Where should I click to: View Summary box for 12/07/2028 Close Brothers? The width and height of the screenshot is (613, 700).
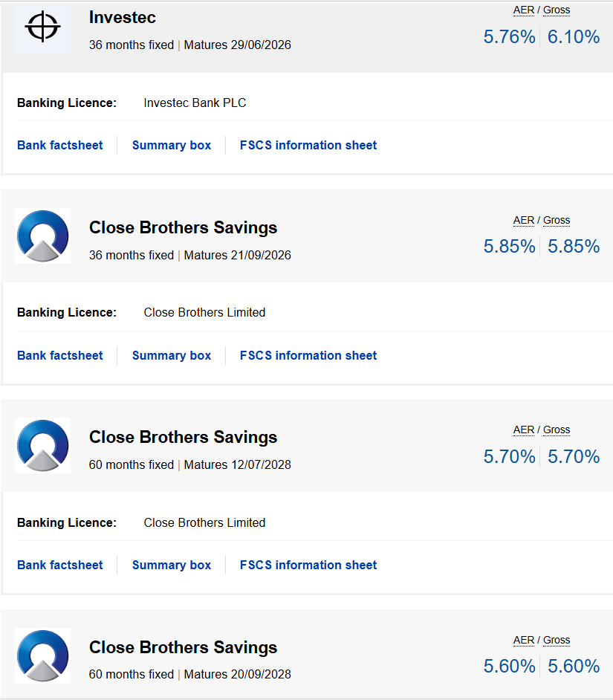[172, 565]
